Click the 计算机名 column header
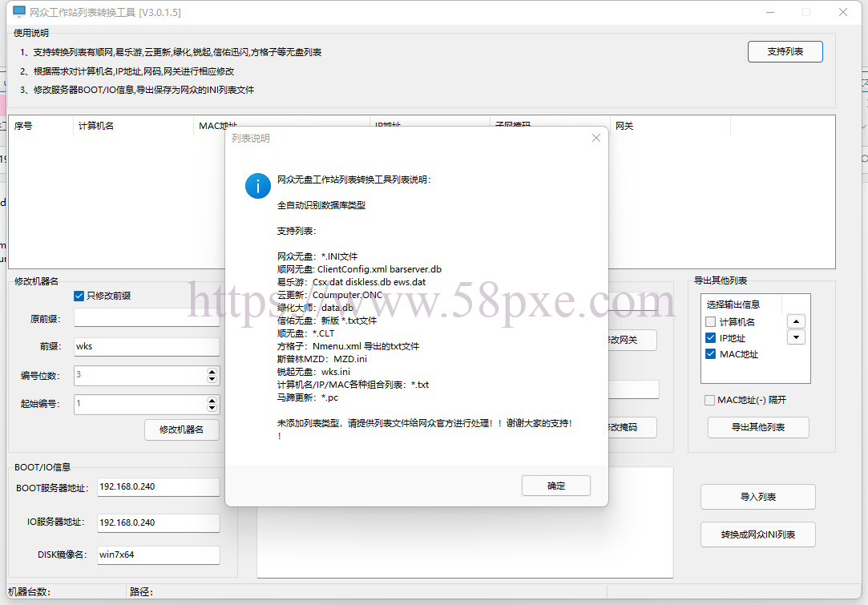 click(x=133, y=126)
